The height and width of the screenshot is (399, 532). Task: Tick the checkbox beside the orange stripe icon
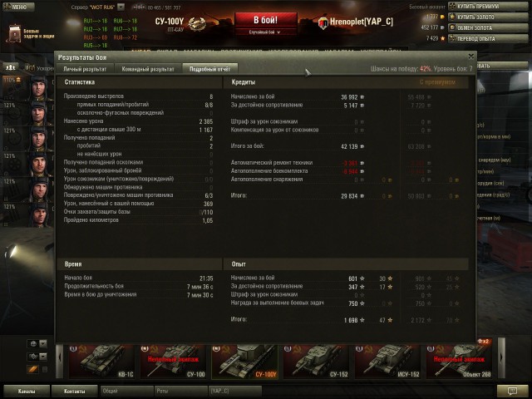(44, 369)
